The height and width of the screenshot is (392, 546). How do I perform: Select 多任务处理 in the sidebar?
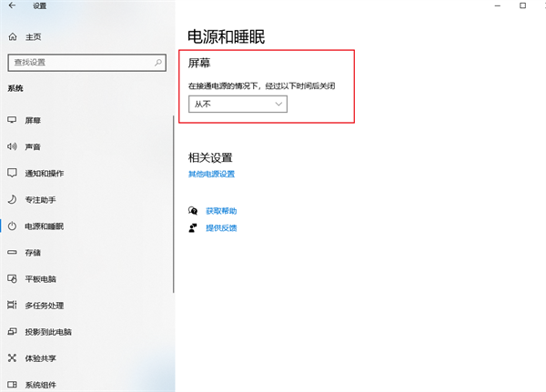pyautogui.click(x=45, y=306)
